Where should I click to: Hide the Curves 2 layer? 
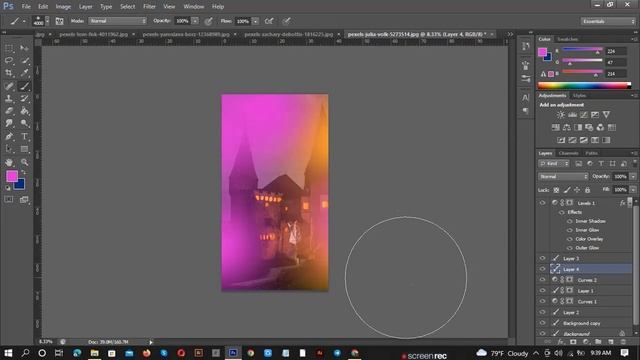point(542,280)
